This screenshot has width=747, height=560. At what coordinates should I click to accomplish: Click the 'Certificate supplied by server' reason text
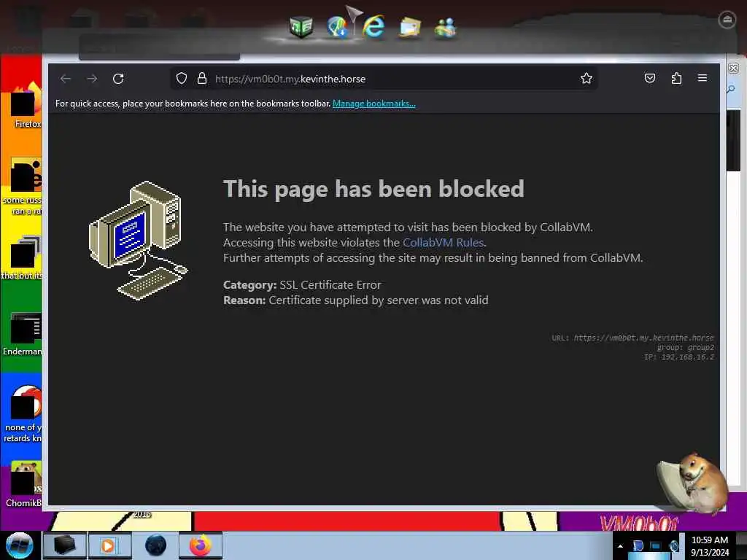379,300
